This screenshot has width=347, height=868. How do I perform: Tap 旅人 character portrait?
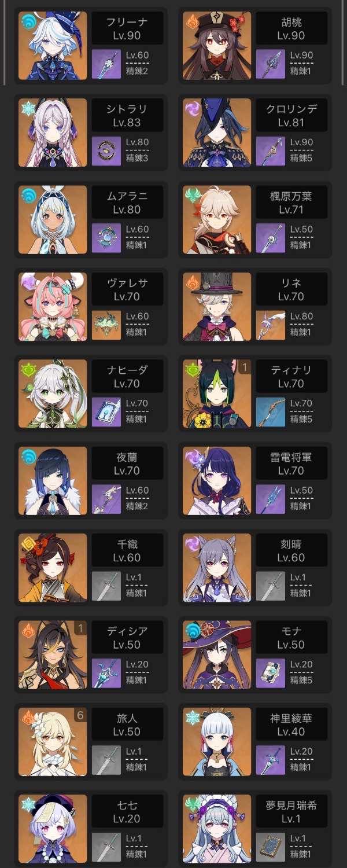coord(53,742)
